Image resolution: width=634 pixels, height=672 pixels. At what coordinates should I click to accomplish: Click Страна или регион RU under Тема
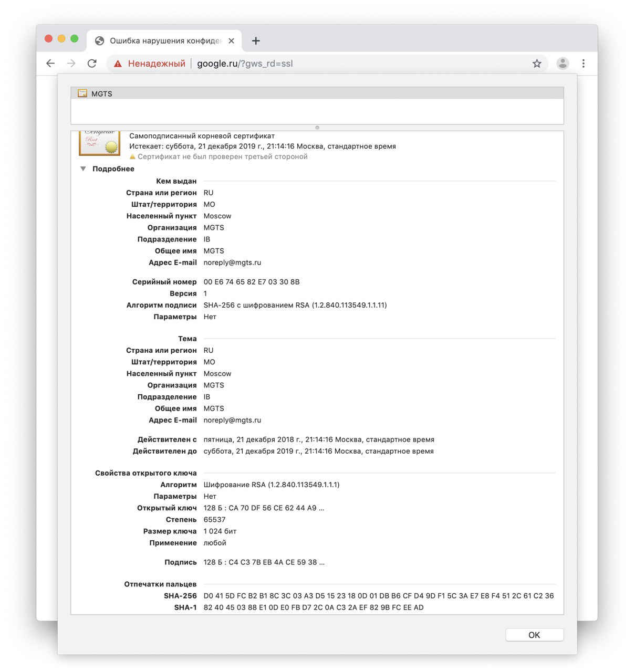(x=209, y=350)
